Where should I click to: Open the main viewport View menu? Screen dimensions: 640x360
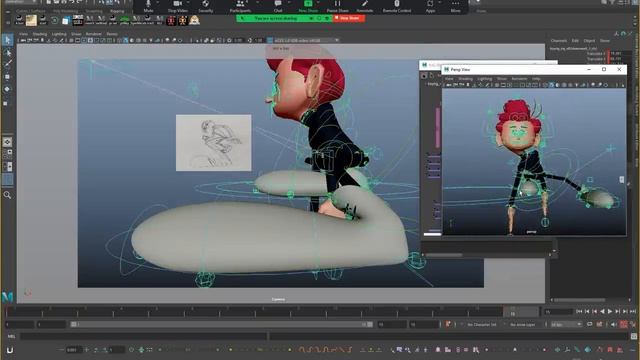pyautogui.click(x=24, y=34)
